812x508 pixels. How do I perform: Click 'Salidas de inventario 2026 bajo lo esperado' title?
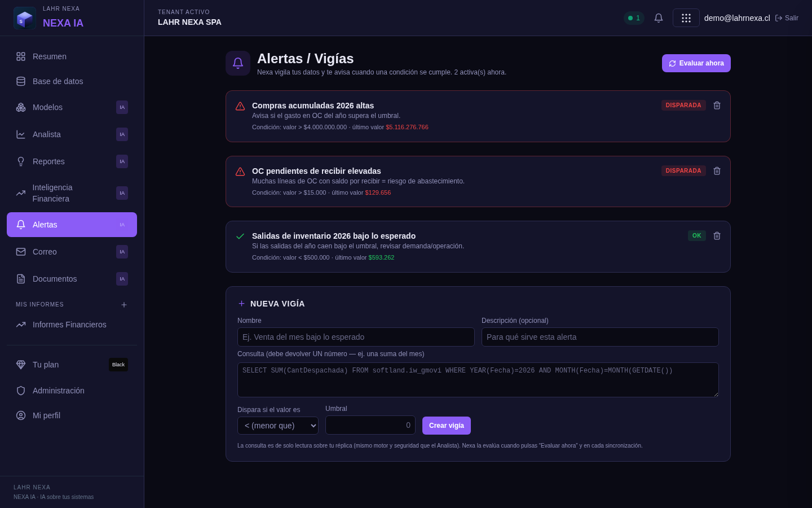tap(334, 236)
